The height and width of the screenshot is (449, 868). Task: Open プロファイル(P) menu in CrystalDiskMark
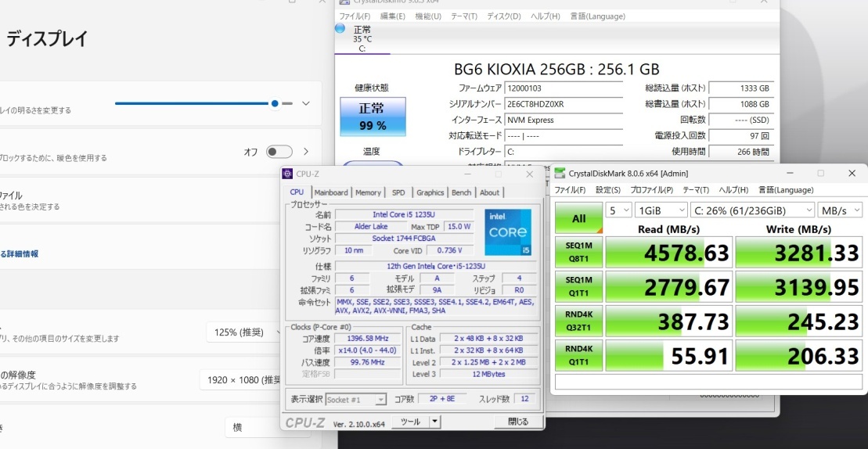pyautogui.click(x=651, y=189)
